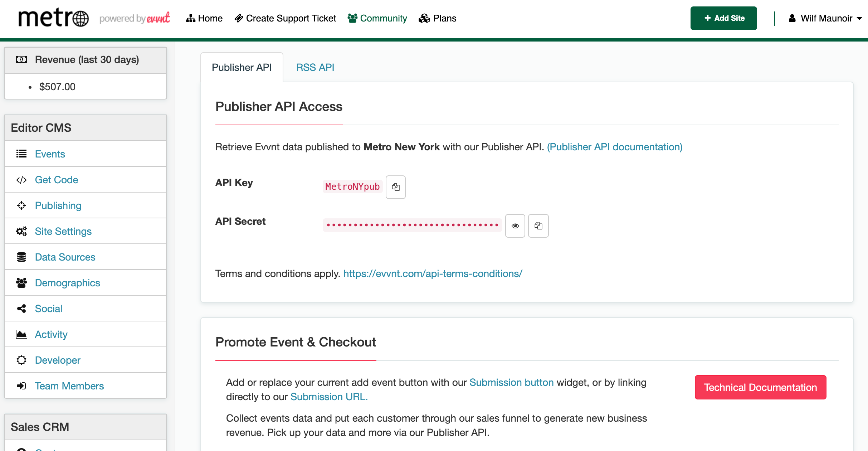
Task: Click the Publishing crosshair icon
Action: point(21,205)
